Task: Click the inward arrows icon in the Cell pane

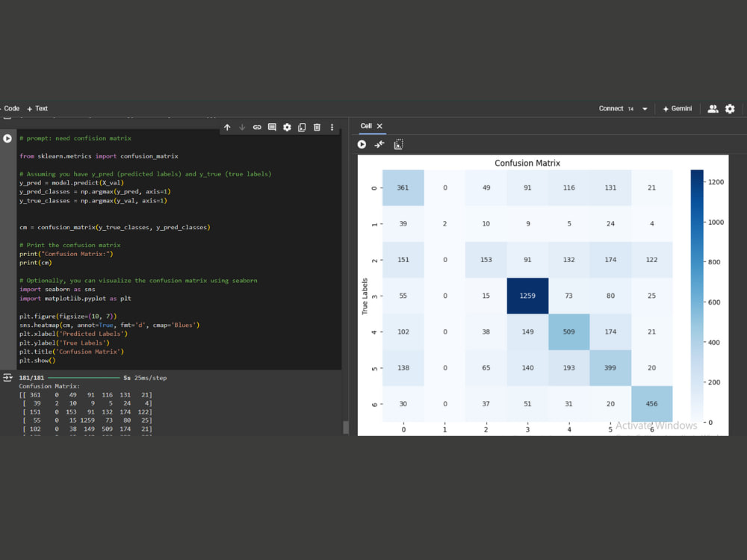Action: [x=379, y=144]
